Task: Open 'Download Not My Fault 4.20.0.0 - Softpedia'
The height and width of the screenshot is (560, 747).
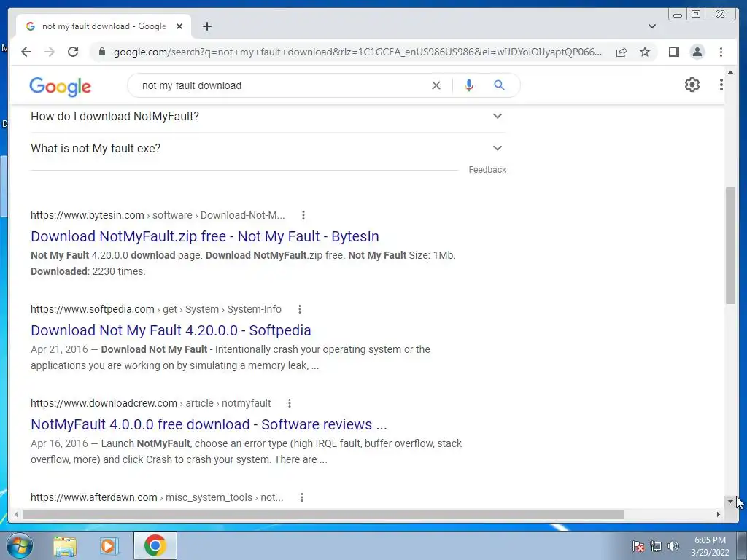Action: [171, 330]
